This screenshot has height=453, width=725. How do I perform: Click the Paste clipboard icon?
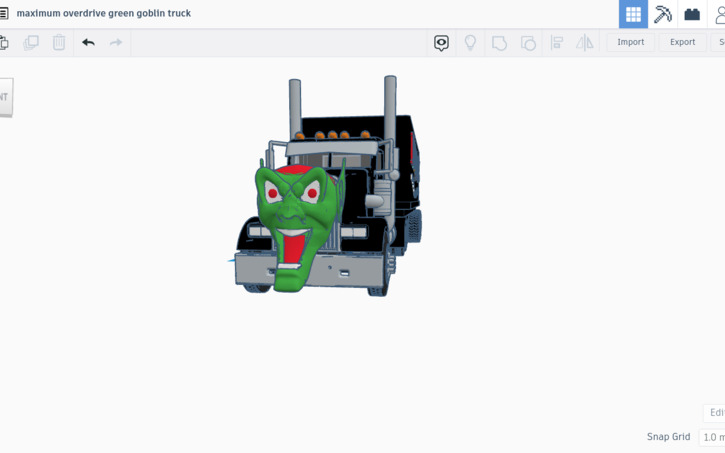coord(3,43)
